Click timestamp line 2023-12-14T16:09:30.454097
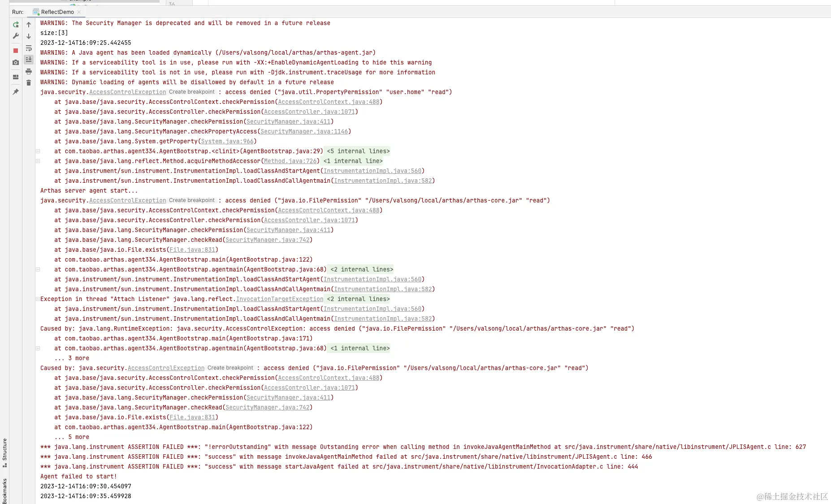Image resolution: width=831 pixels, height=504 pixels. point(86,486)
